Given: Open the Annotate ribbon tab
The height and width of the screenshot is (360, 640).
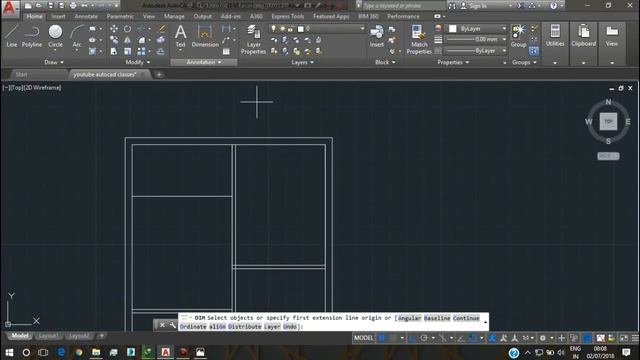Looking at the screenshot, I should [86, 16].
